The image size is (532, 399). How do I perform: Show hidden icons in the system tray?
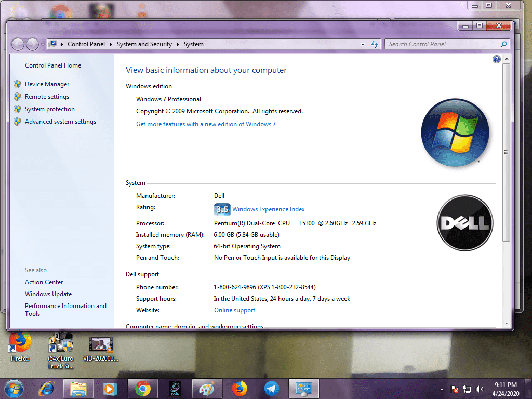tap(442, 389)
